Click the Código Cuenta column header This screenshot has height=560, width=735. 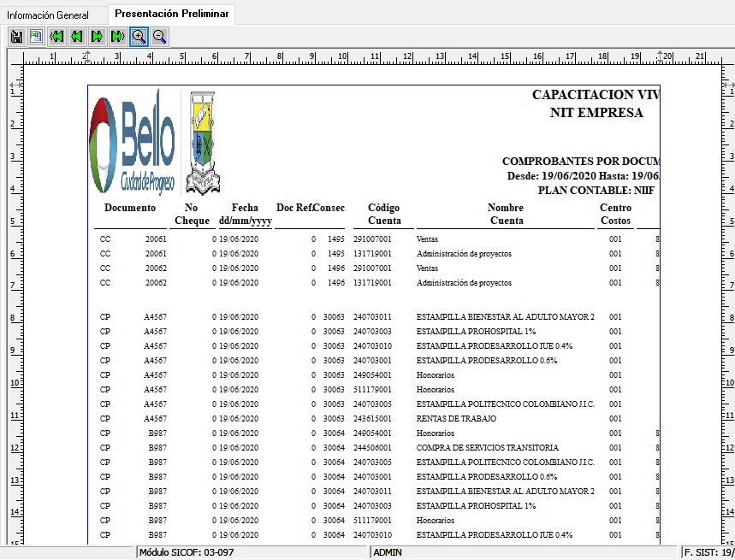tap(383, 215)
